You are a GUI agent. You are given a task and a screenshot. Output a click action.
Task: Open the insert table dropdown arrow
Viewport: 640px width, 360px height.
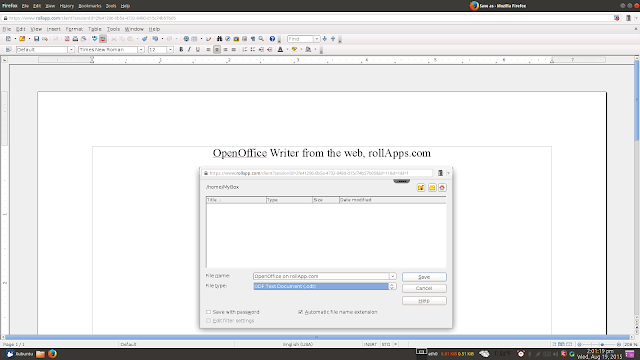tap(201, 39)
